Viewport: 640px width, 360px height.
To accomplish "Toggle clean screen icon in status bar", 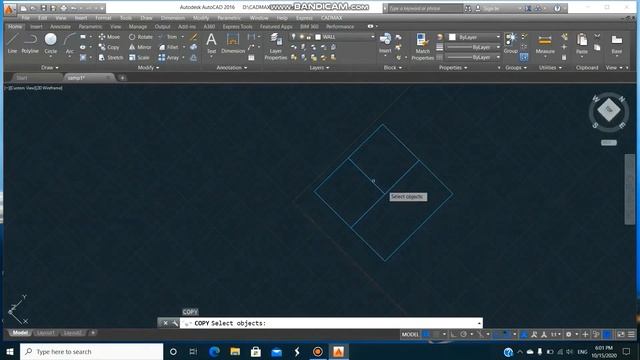I will click(620, 334).
